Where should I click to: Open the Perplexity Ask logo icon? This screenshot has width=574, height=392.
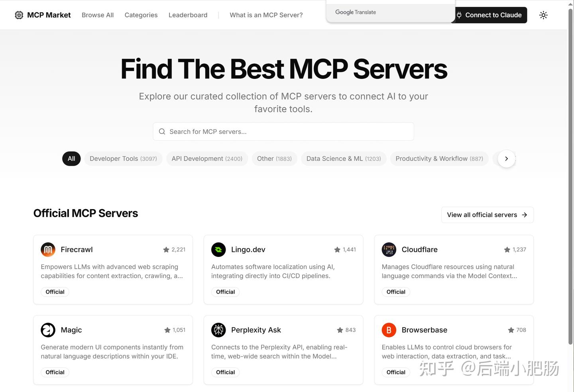218,330
